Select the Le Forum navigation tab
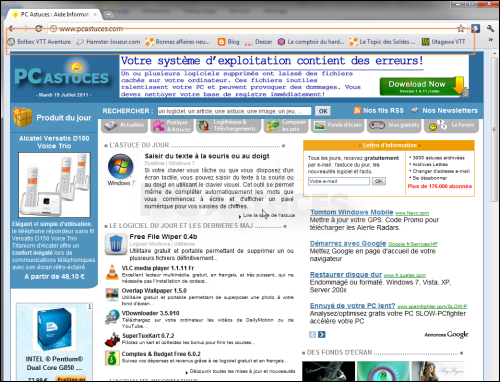 coord(451,126)
